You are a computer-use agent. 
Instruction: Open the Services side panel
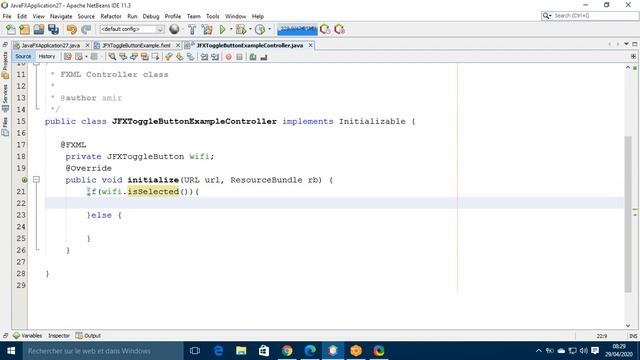(5, 98)
